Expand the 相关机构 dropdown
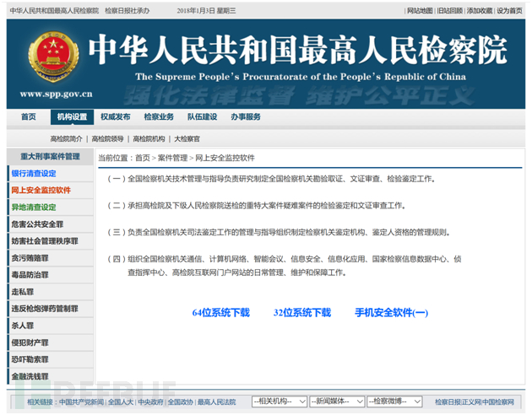This screenshot has height=415, width=532. [280, 402]
